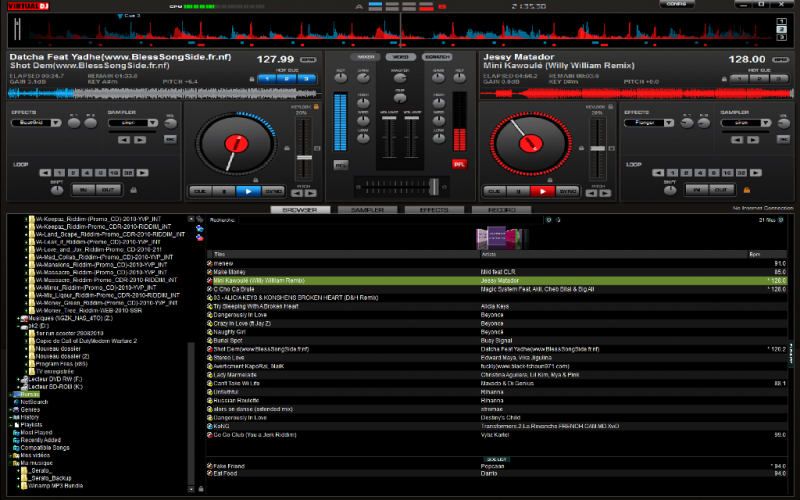800x500 pixels.
Task: Click the Recherche search field
Action: tap(390, 220)
